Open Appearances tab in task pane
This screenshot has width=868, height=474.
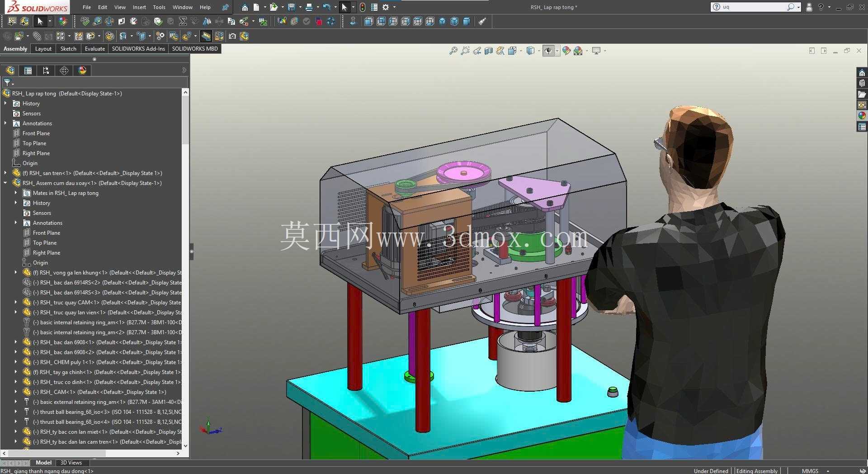pos(862,116)
